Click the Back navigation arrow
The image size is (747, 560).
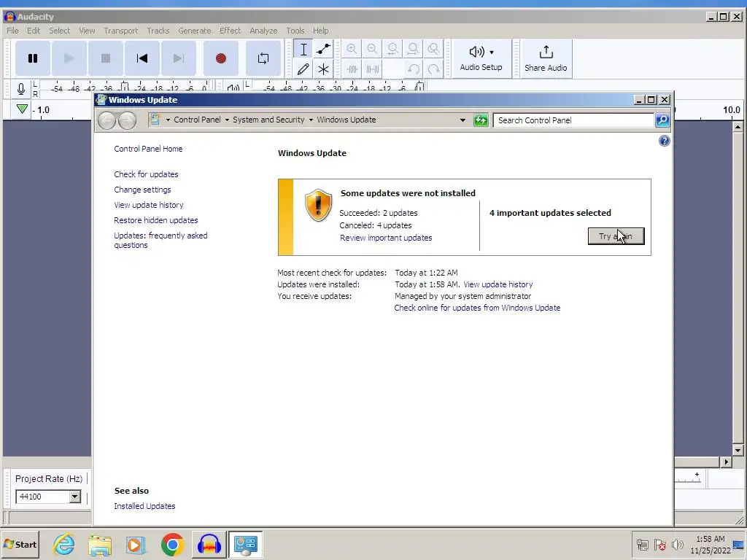[107, 120]
